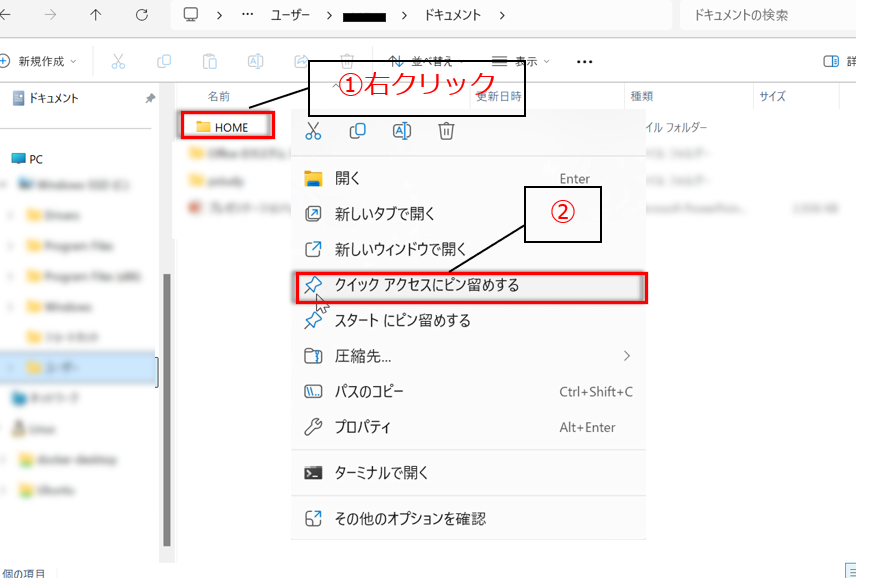
Task: Click the context menu cut icon
Action: (313, 131)
